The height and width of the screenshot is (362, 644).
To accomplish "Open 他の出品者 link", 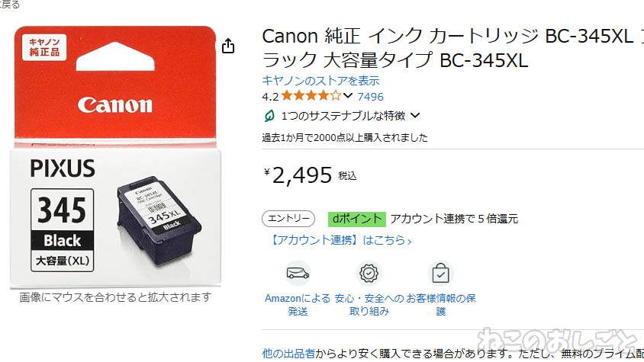I will [288, 353].
